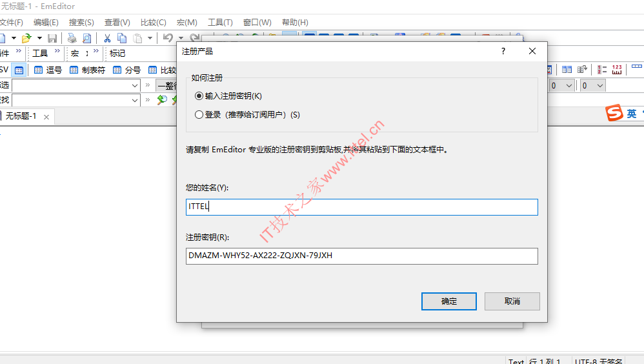Click the Sogou input method logo
The width and height of the screenshot is (644, 364).
coord(614,113)
